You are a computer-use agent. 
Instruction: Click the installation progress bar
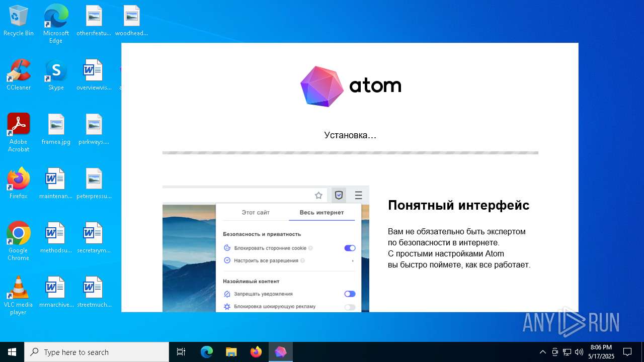click(350, 152)
